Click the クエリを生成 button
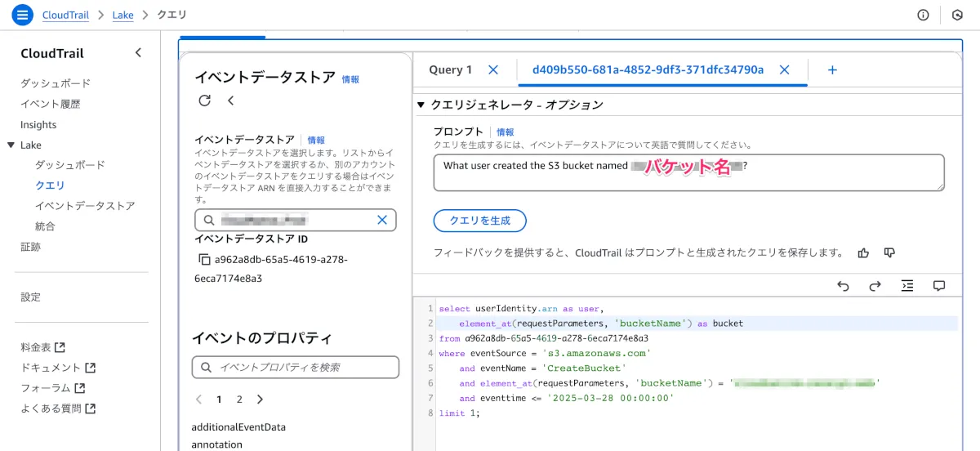Image resolution: width=980 pixels, height=451 pixels. point(479,221)
